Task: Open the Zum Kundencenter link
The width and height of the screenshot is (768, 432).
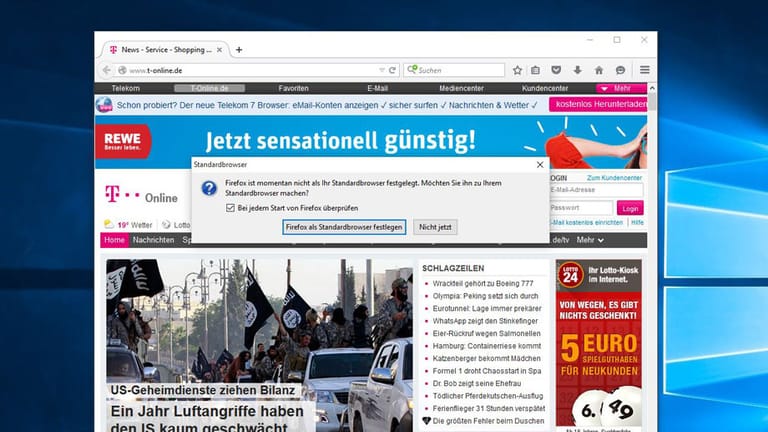Action: click(614, 178)
